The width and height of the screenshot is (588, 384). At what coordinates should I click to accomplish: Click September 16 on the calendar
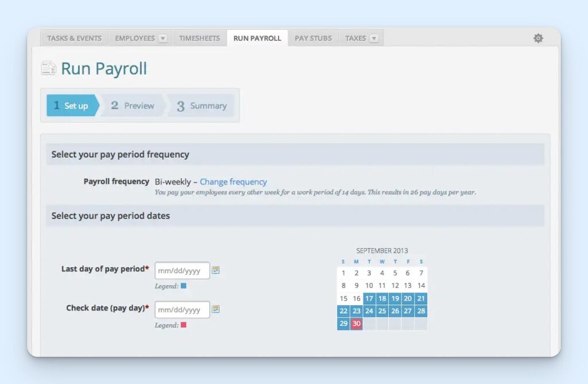pyautogui.click(x=356, y=298)
